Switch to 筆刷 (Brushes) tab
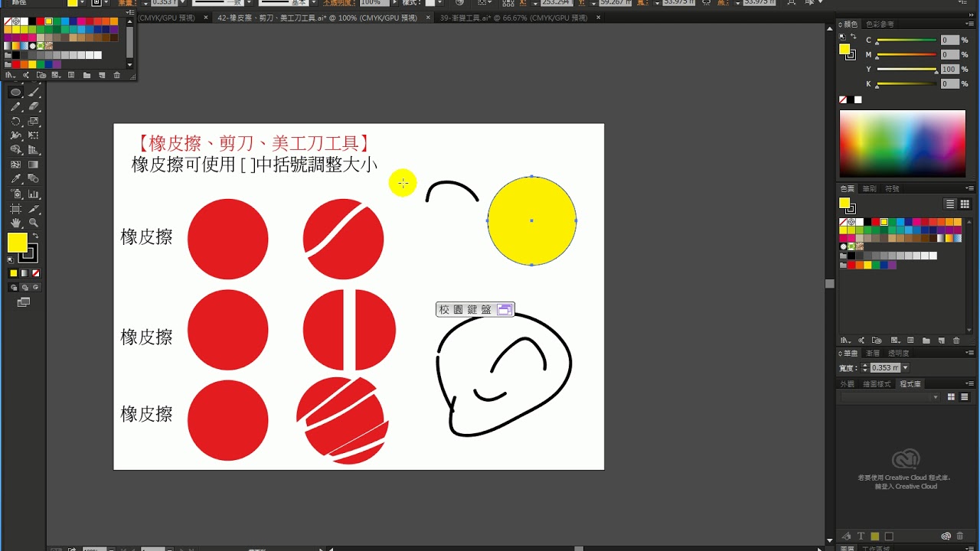The width and height of the screenshot is (980, 551). tap(869, 188)
